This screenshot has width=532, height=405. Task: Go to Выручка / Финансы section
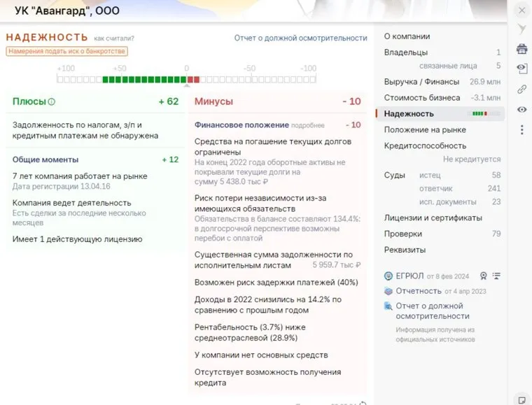pyautogui.click(x=421, y=82)
